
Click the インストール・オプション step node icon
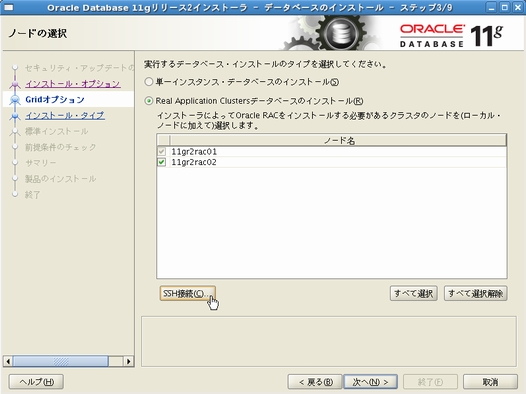pyautogui.click(x=15, y=84)
